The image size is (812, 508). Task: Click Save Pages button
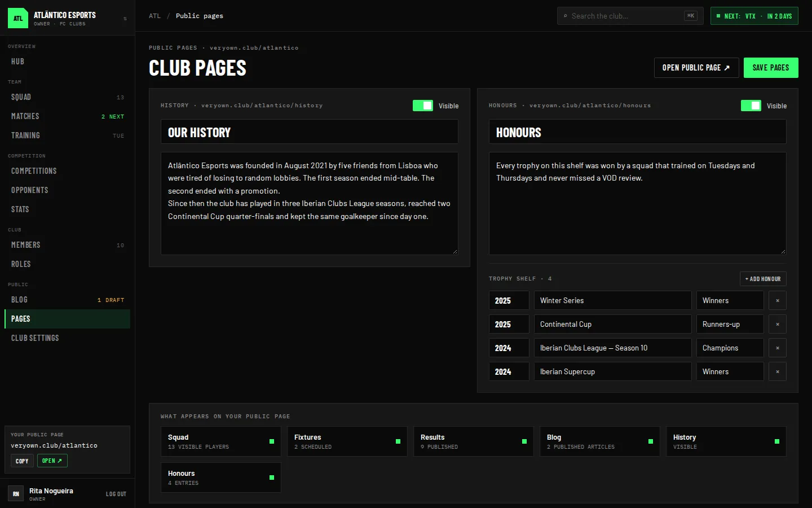coord(771,68)
